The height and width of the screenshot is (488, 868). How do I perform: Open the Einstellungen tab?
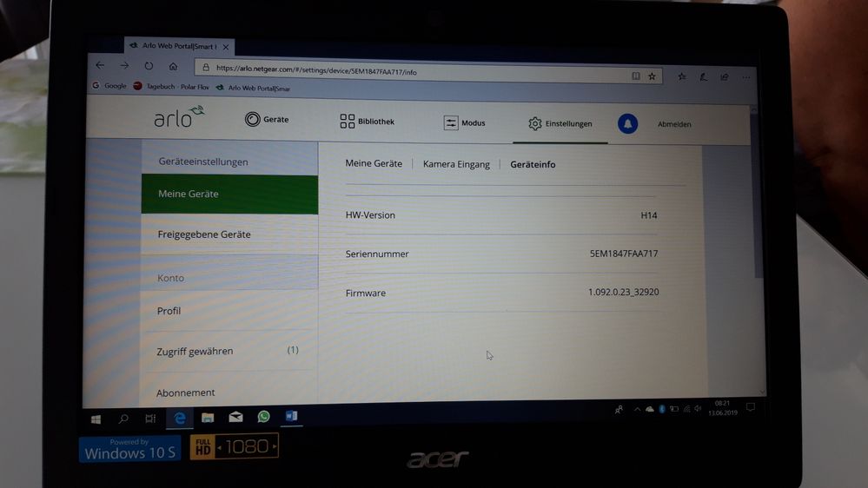click(x=560, y=123)
